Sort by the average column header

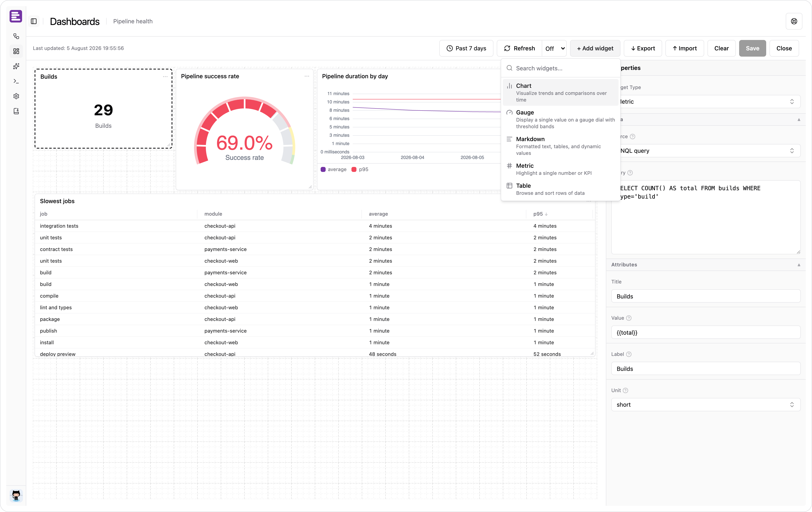click(x=378, y=214)
